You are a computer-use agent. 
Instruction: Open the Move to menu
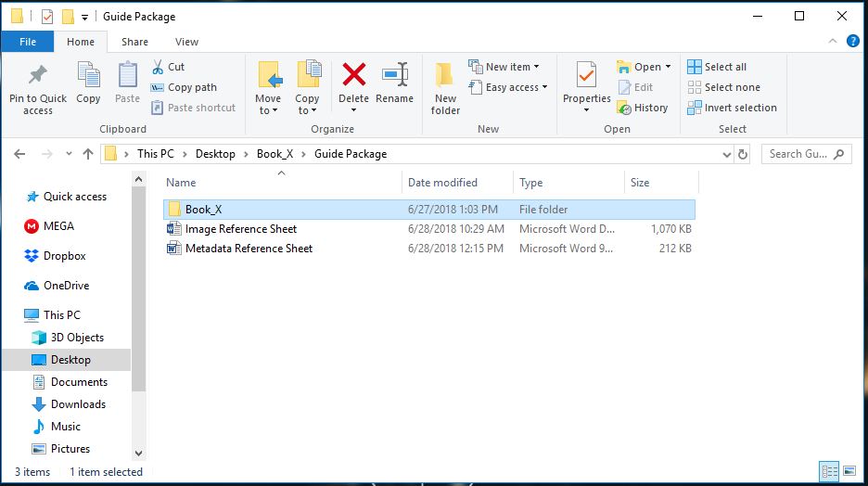[268, 88]
